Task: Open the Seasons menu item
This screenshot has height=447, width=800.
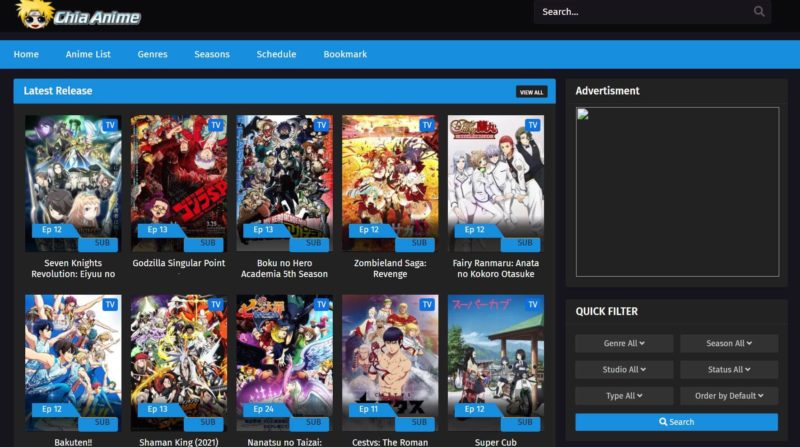Action: point(212,54)
